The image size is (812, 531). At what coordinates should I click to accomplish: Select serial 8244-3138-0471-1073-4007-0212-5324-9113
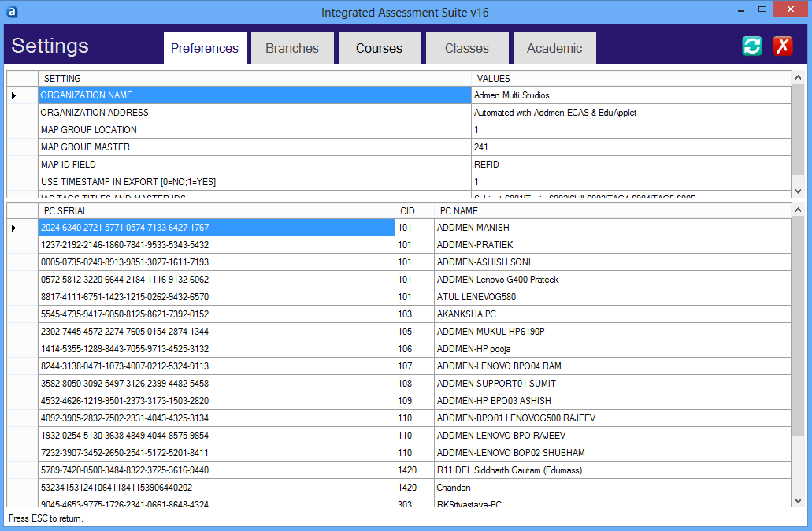pyautogui.click(x=217, y=366)
